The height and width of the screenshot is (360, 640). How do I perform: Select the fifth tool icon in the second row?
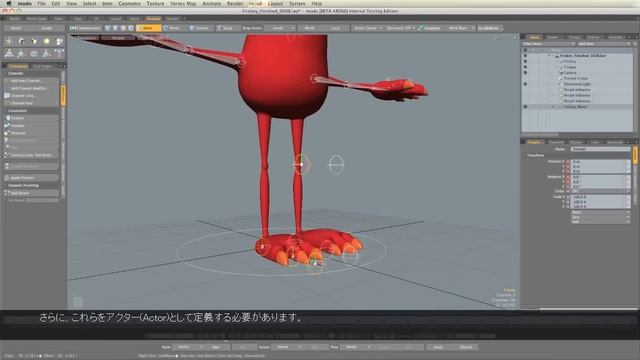(x=59, y=53)
